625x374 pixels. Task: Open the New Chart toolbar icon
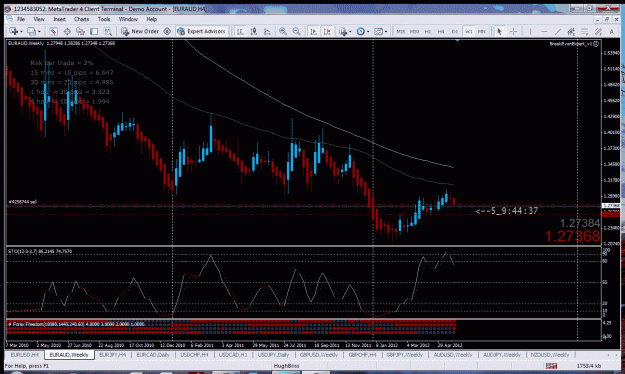(x=13, y=31)
